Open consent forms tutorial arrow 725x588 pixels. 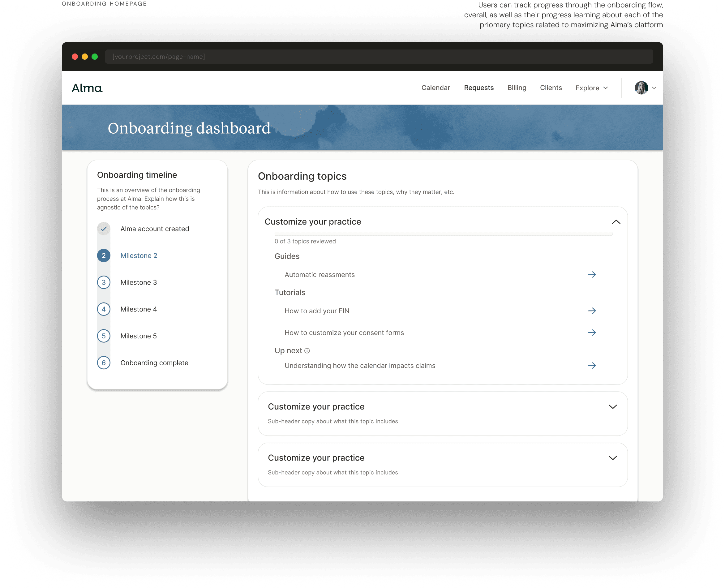592,333
